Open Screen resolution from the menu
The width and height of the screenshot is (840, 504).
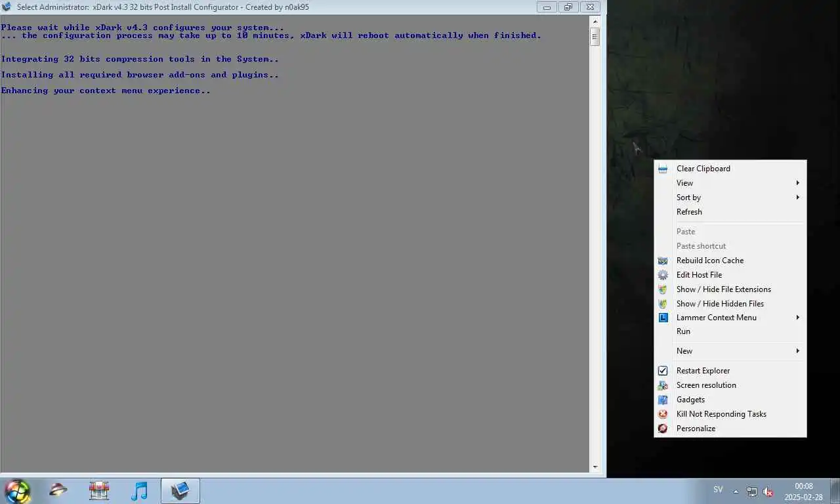(730, 385)
